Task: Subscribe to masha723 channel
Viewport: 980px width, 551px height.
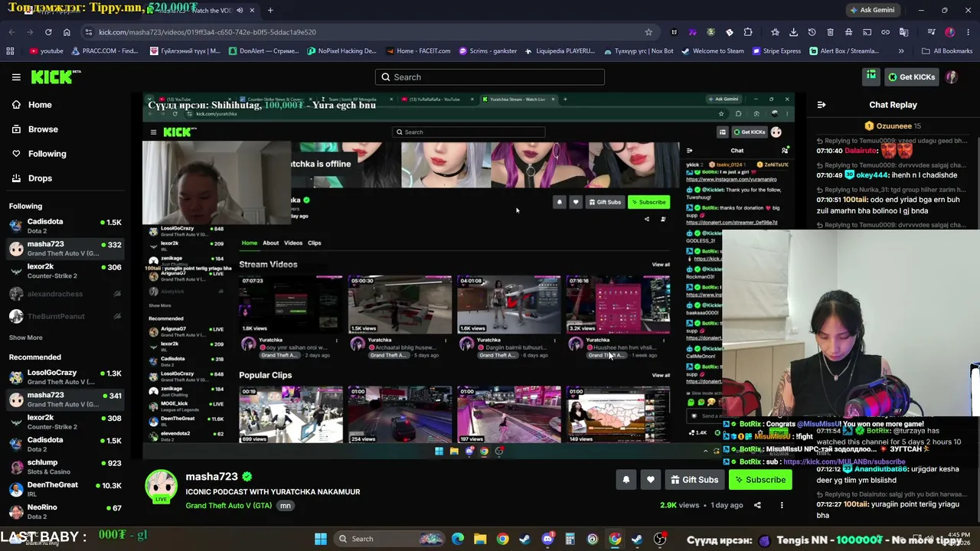Action: coord(760,480)
